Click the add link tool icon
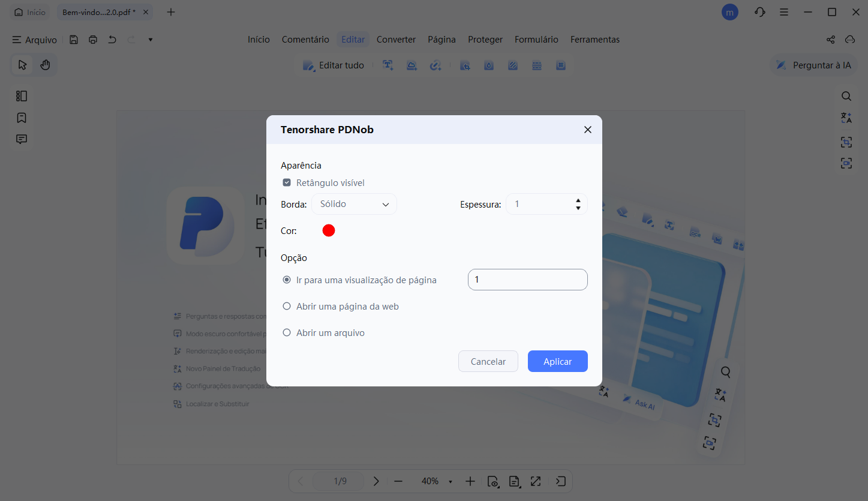The height and width of the screenshot is (501, 868). pos(435,65)
